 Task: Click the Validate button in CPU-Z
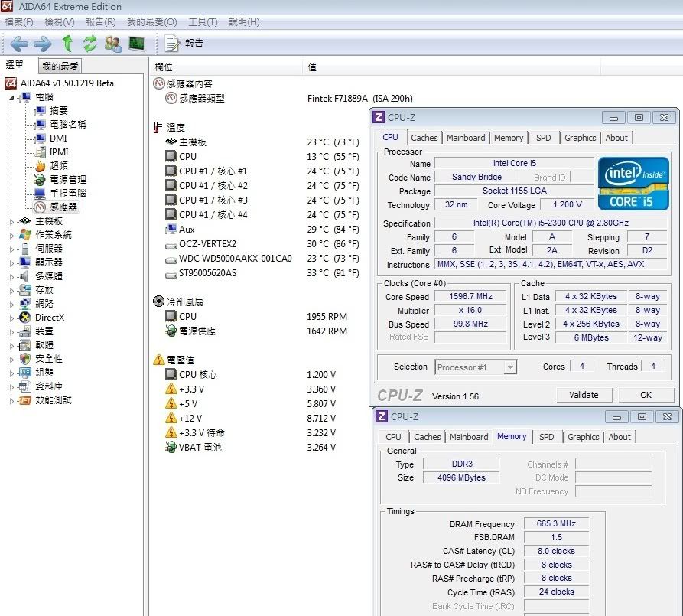pos(584,395)
